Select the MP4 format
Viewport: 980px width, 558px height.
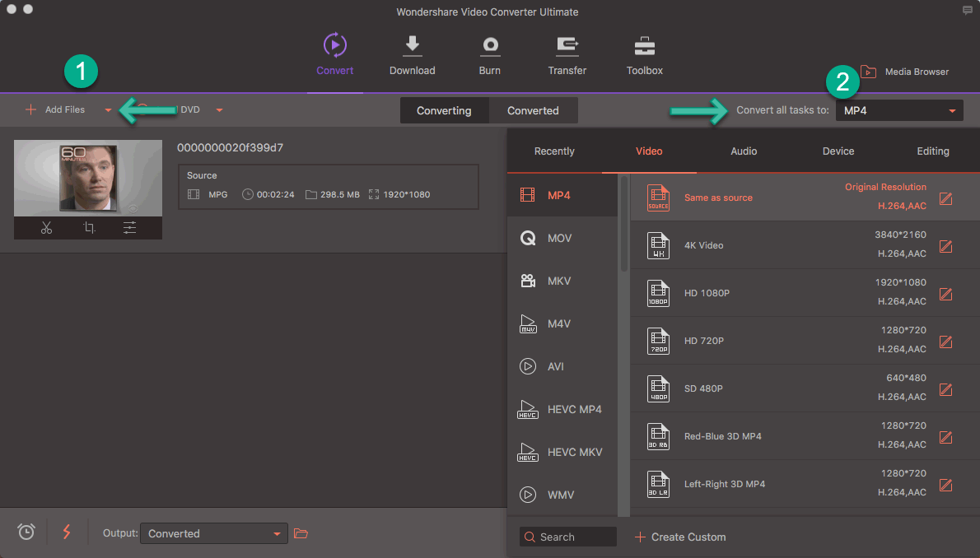(x=562, y=196)
